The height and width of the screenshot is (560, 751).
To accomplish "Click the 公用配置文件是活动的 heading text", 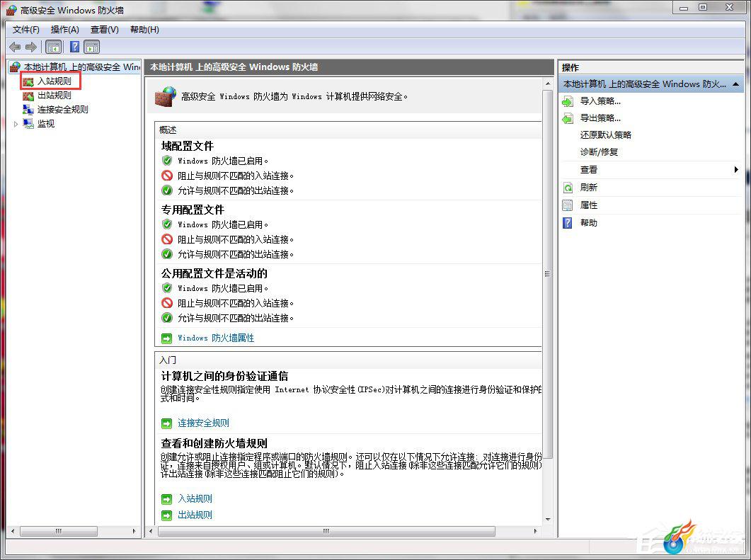I will click(x=214, y=273).
